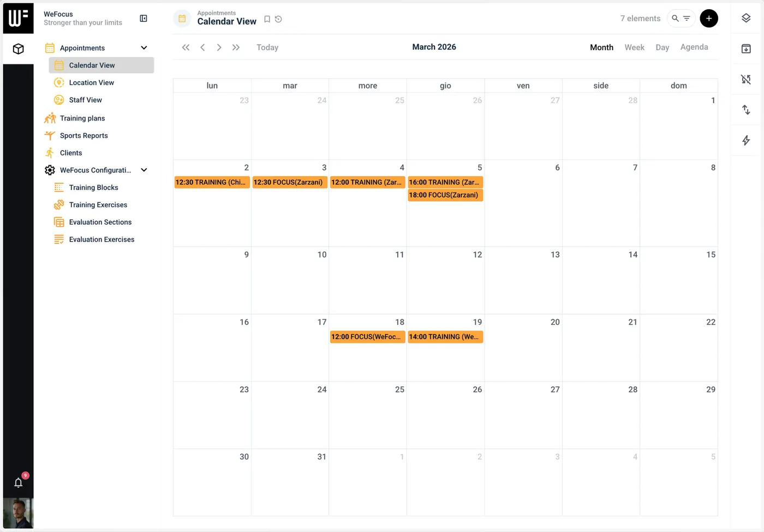Click date number 10 in calendar
Screen dimensions: 764x532
pyautogui.click(x=322, y=255)
